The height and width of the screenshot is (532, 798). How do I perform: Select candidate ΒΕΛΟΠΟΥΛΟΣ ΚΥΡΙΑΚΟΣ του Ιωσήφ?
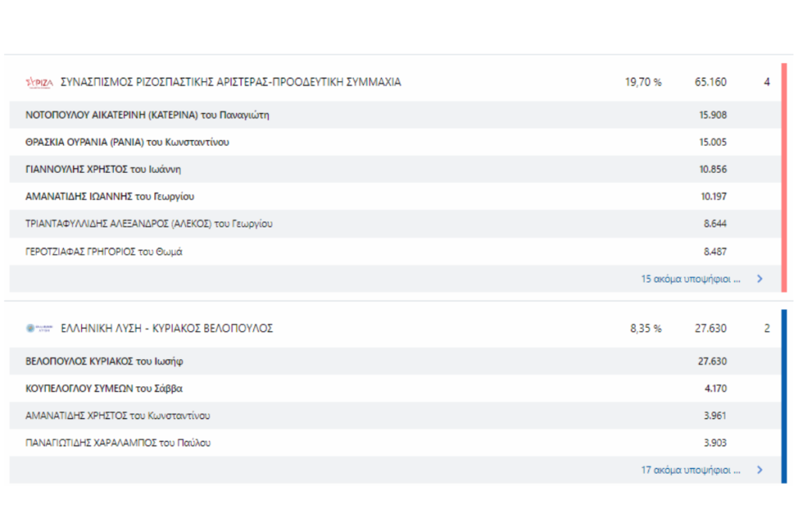(104, 361)
